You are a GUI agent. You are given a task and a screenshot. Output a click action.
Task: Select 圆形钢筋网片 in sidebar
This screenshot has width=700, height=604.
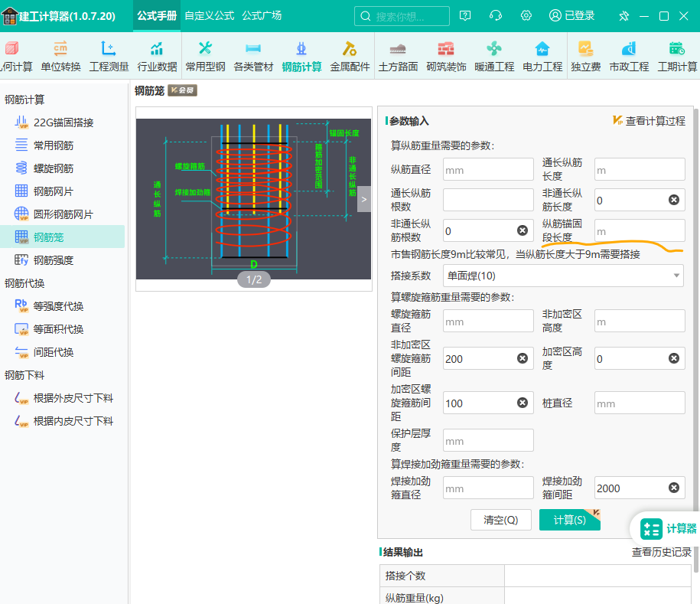tap(63, 214)
